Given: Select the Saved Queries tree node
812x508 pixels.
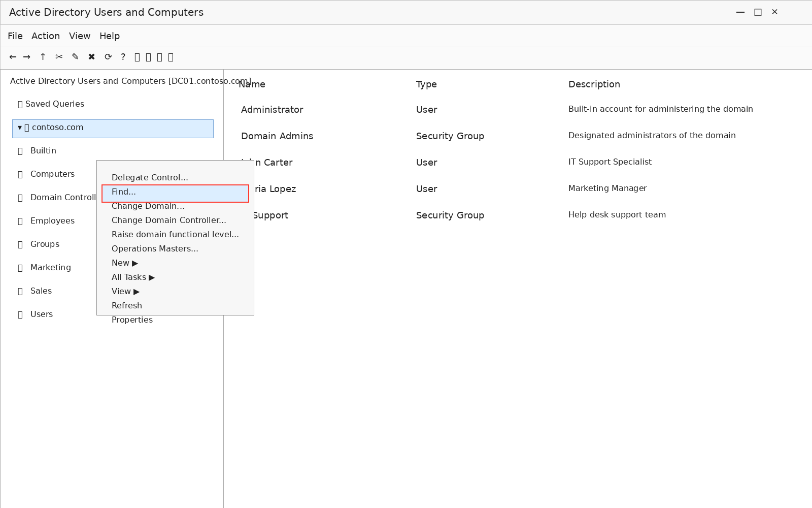Looking at the screenshot, I should [x=51, y=104].
